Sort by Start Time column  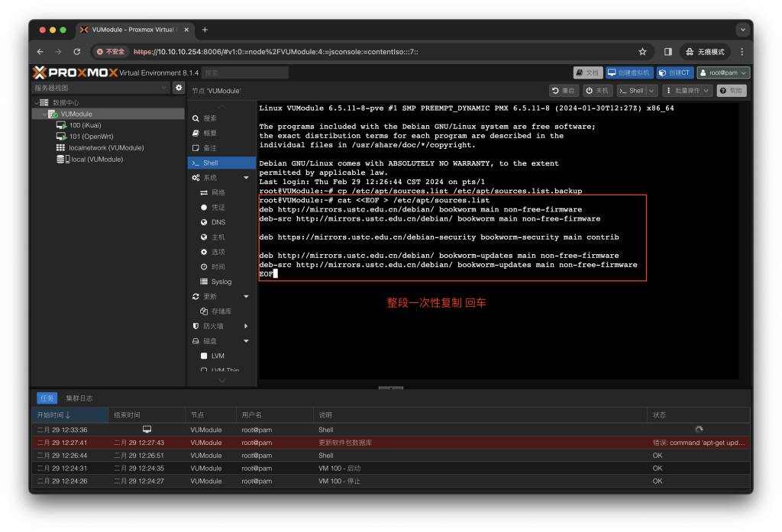[69, 415]
